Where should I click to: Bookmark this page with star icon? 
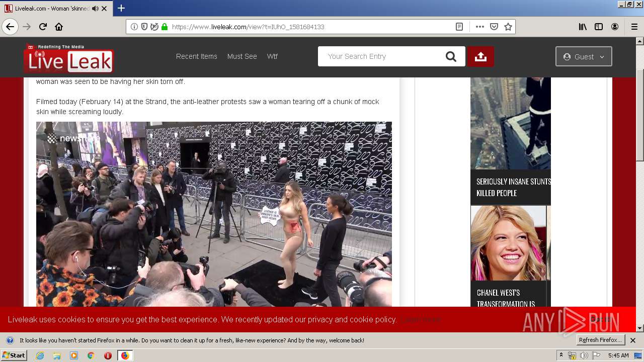pyautogui.click(x=508, y=27)
